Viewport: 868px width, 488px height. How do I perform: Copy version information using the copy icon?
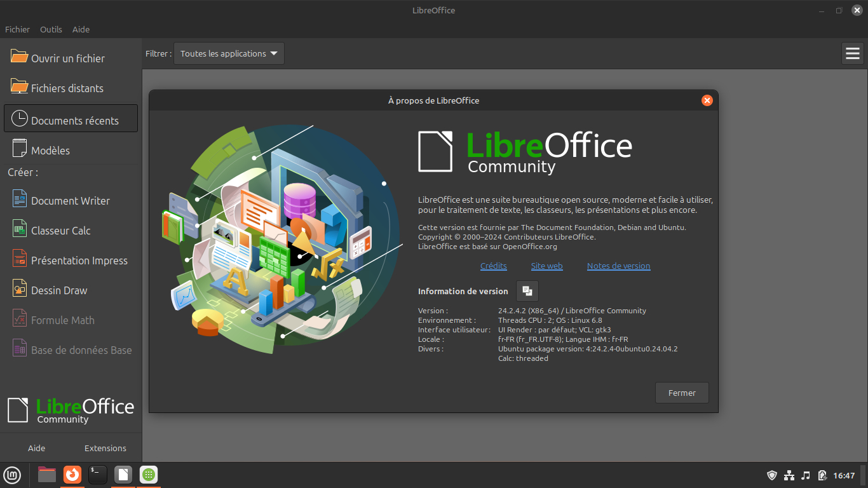(x=527, y=291)
